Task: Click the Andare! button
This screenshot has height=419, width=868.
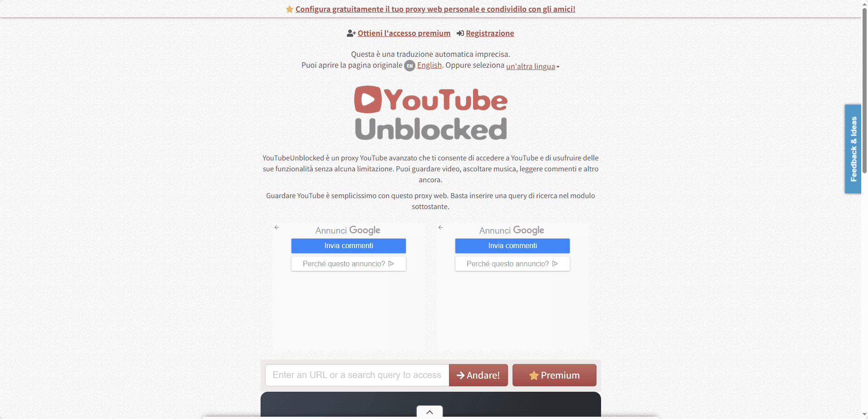Action: [x=478, y=375]
